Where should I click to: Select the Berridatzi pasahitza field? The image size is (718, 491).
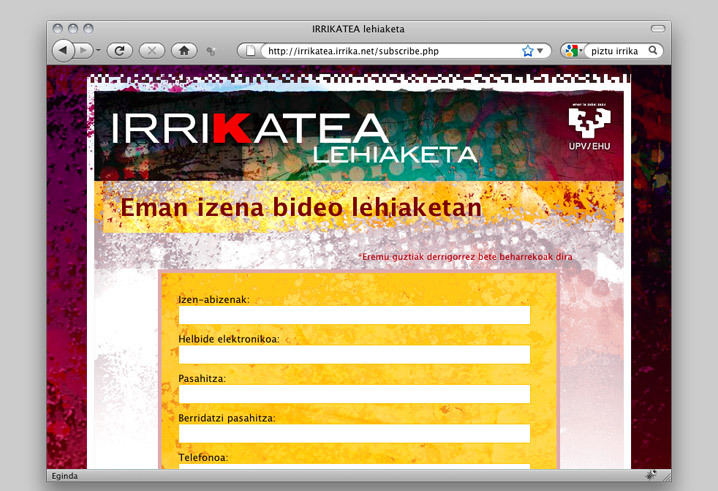(353, 433)
